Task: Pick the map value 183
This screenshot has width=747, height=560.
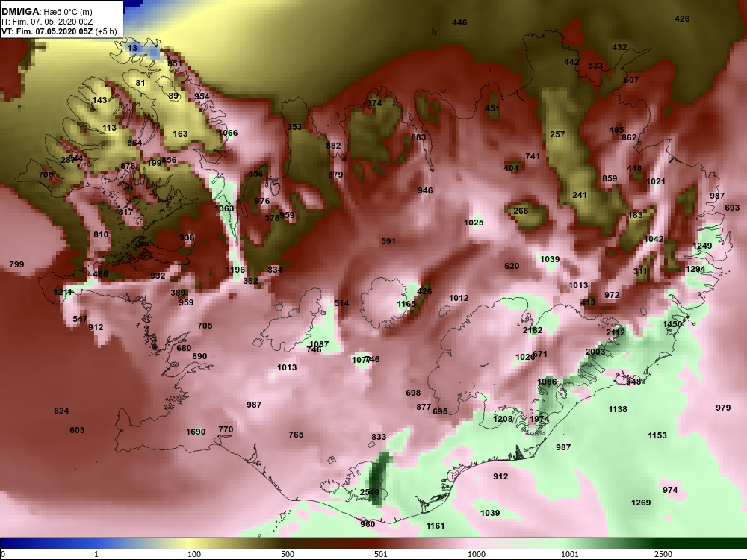Action: (x=635, y=215)
